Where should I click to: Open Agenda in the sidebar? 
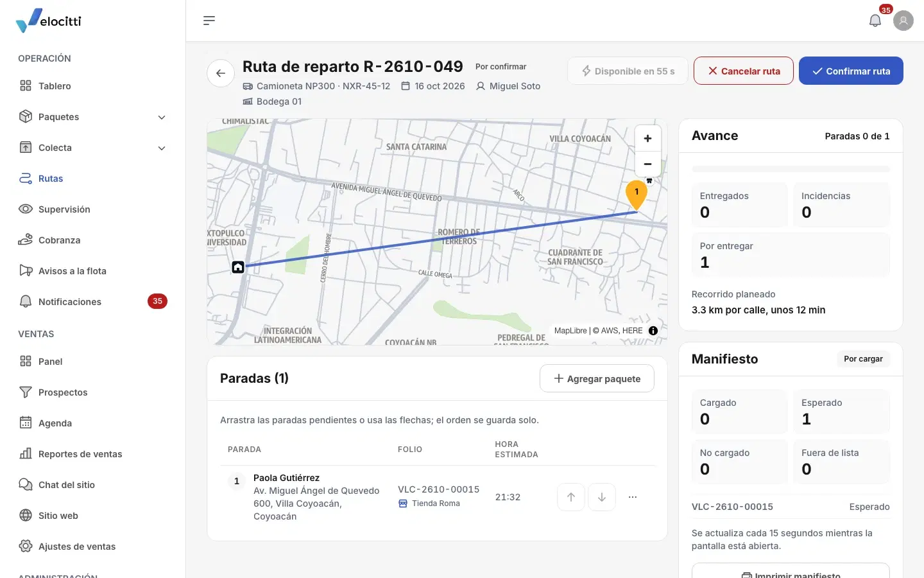(93, 423)
